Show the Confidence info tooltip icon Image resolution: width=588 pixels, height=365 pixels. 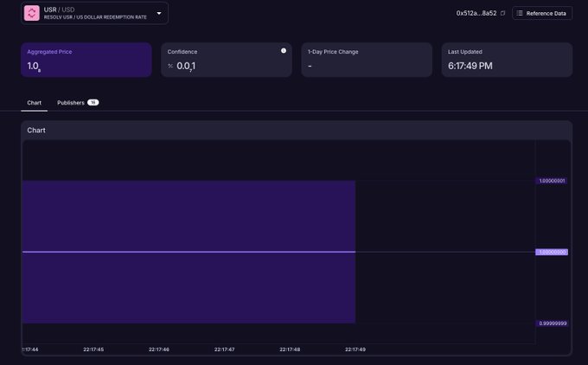pyautogui.click(x=284, y=50)
